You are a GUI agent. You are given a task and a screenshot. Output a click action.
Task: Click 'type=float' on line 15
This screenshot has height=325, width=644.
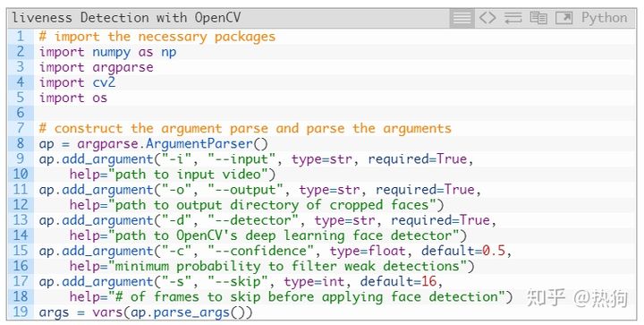(368, 251)
